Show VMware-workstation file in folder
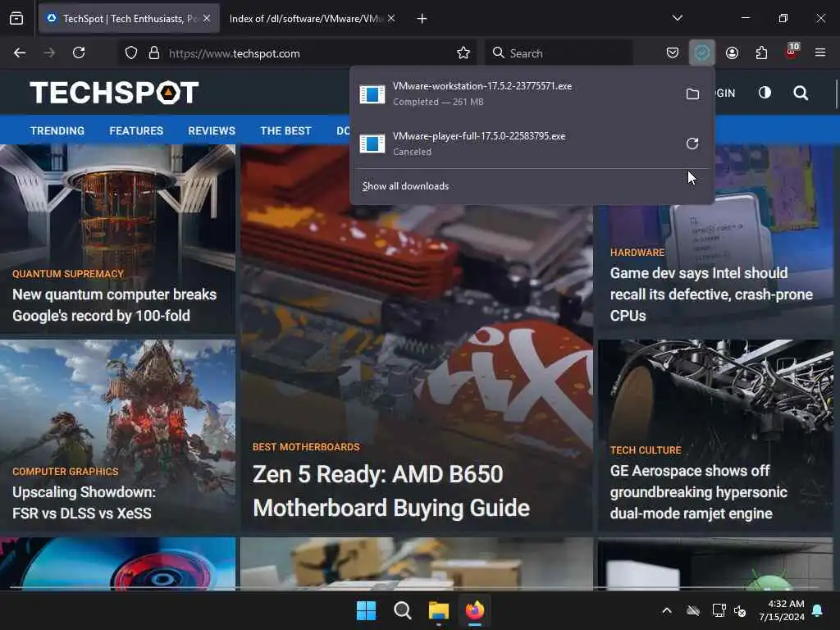840x630 pixels. point(692,94)
